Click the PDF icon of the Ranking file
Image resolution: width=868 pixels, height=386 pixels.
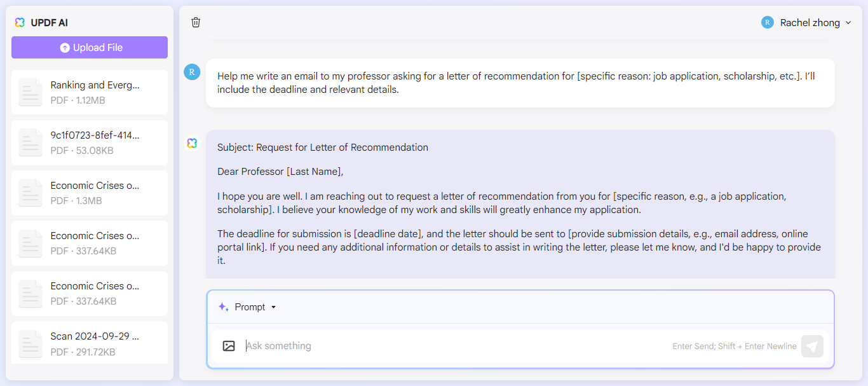[x=30, y=92]
